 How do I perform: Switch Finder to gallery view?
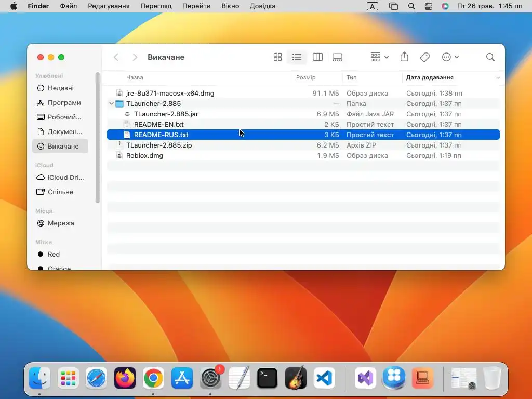point(337,57)
